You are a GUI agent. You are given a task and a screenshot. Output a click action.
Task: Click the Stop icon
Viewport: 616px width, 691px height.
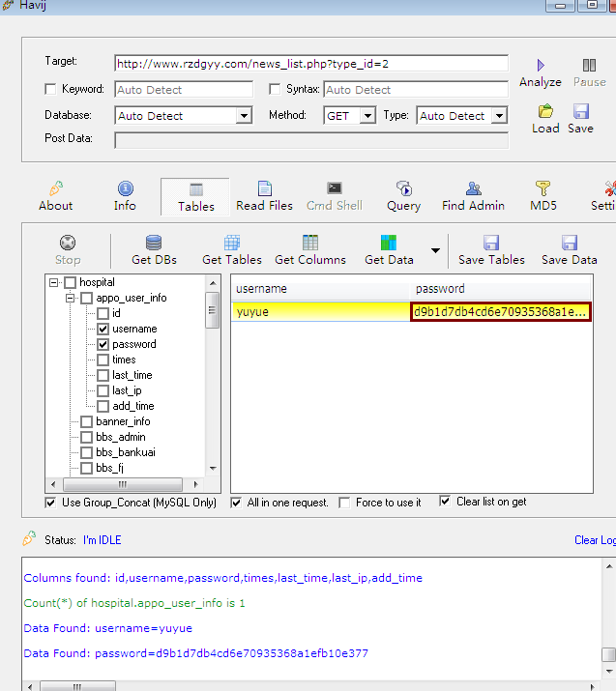(x=68, y=243)
